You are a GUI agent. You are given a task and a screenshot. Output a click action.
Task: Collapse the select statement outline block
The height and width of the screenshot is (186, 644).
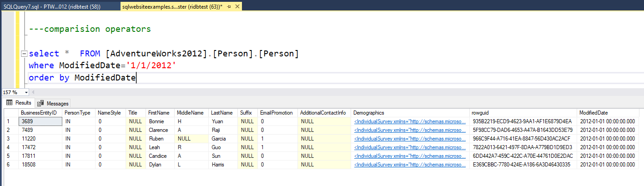(25, 54)
